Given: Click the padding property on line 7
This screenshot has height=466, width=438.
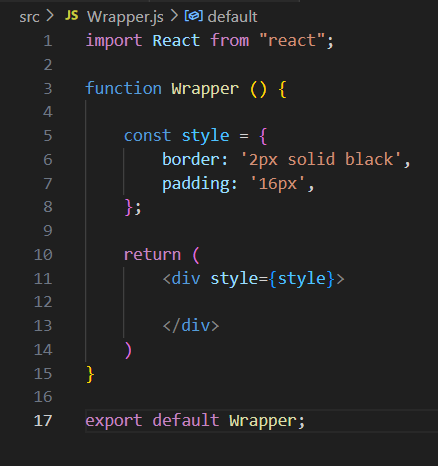Looking at the screenshot, I should pos(196,184).
